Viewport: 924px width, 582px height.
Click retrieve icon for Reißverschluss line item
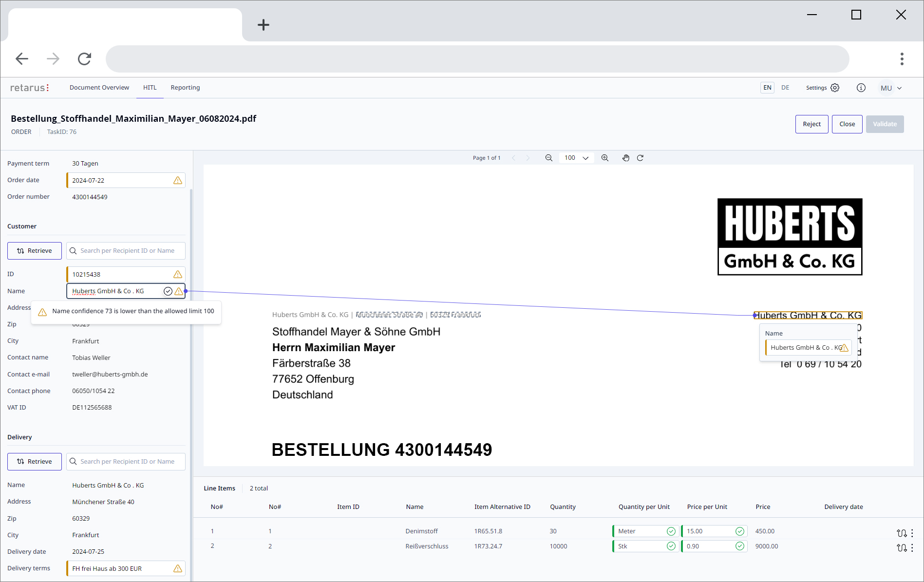coord(902,548)
